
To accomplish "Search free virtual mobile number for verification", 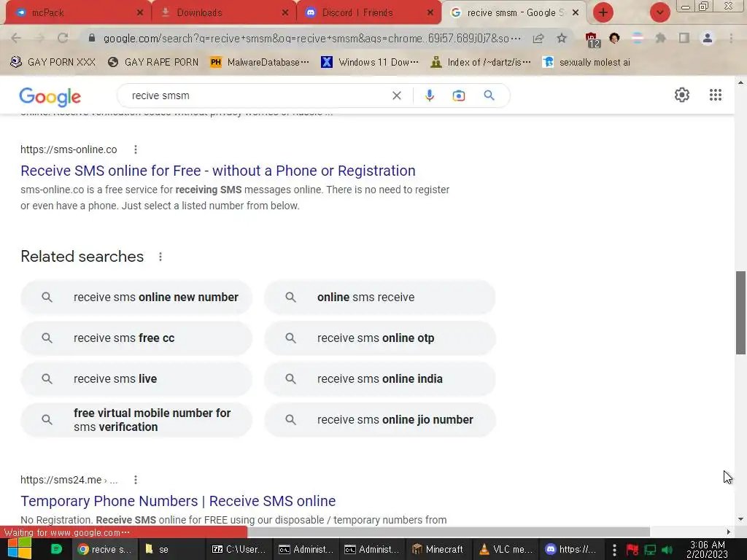I will 136,420.
